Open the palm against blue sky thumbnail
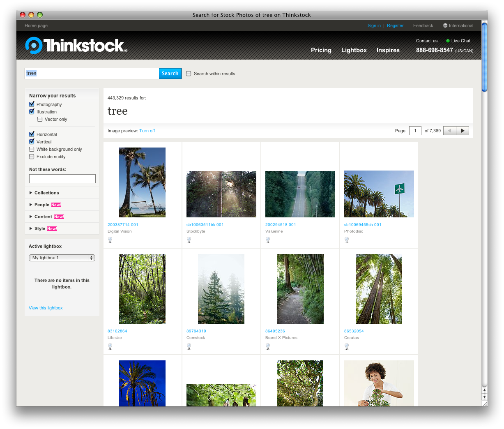504x429 pixels. coord(142,383)
